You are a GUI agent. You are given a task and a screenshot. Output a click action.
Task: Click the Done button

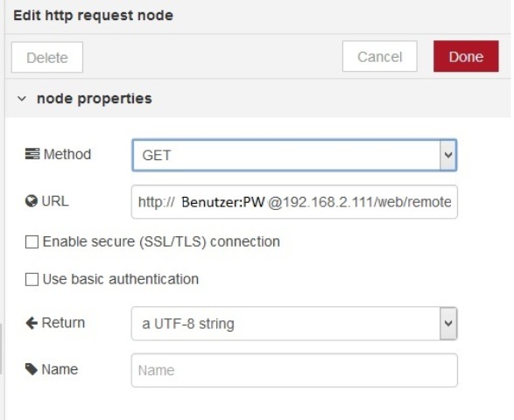[466, 56]
